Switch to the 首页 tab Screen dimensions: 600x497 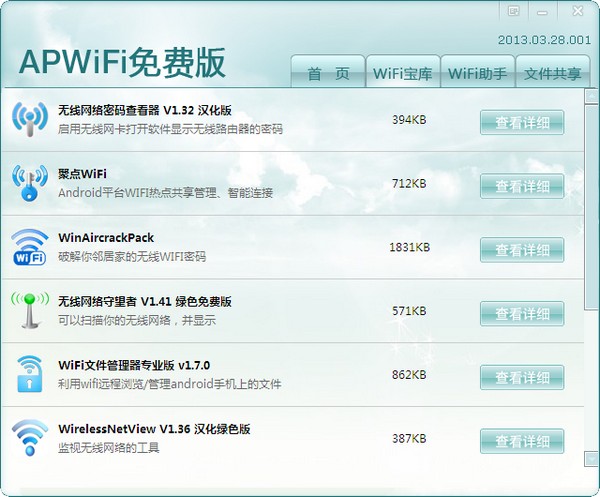coord(328,72)
